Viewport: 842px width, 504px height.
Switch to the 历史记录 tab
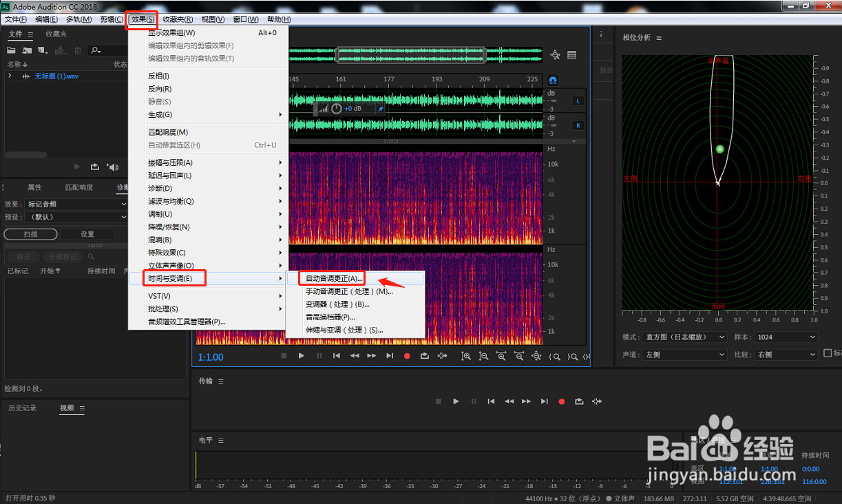(22, 408)
